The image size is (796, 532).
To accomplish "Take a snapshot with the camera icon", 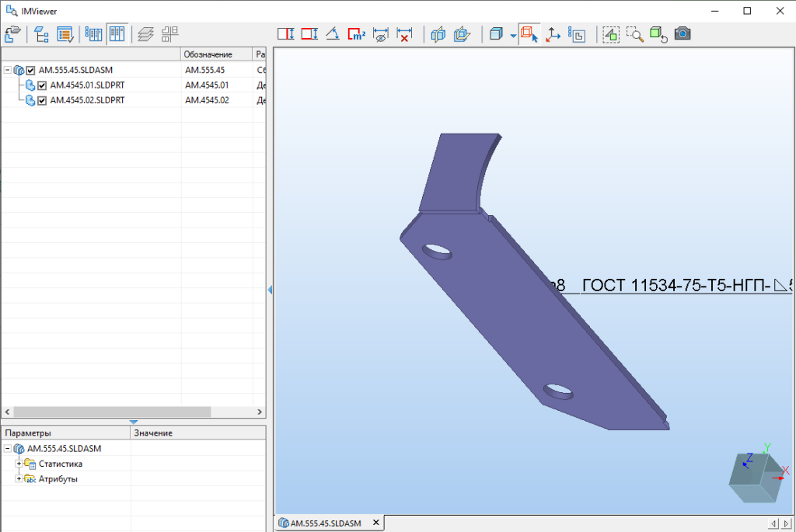I will coord(683,34).
